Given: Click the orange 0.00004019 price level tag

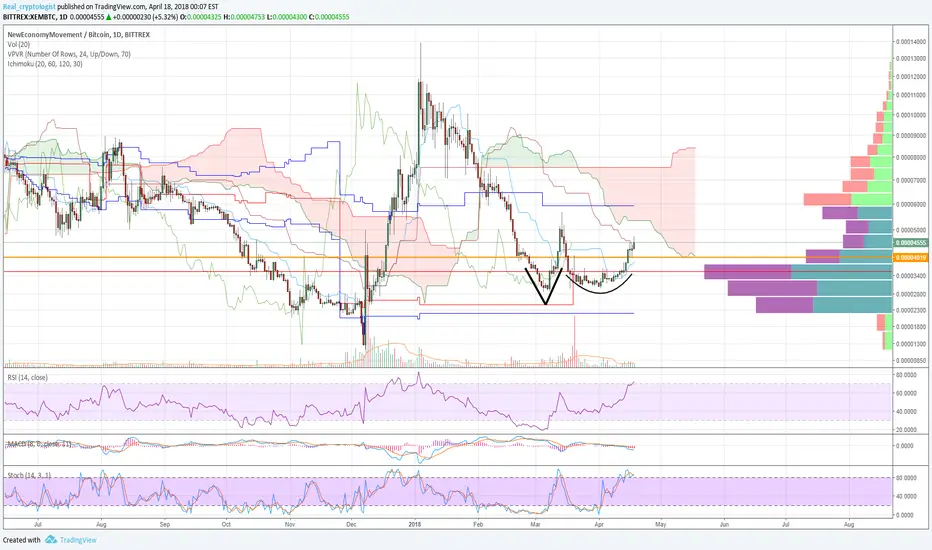Looking at the screenshot, I should click(x=911, y=257).
